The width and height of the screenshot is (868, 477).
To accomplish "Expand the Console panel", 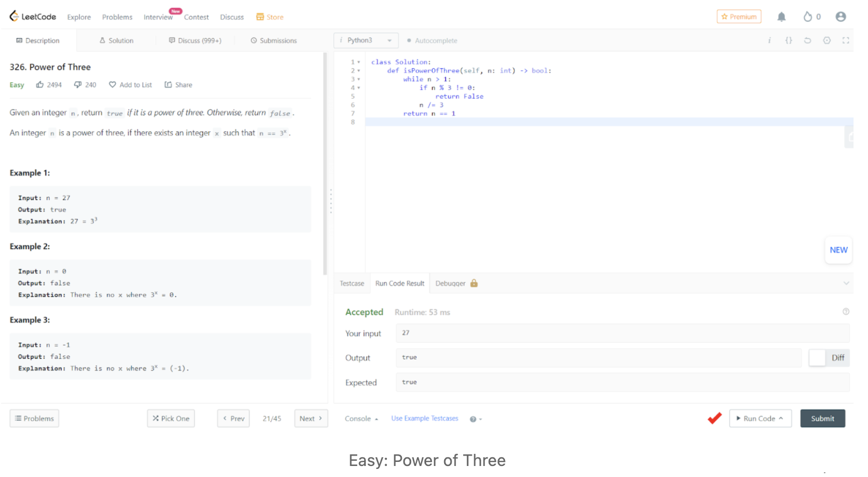I will (361, 418).
